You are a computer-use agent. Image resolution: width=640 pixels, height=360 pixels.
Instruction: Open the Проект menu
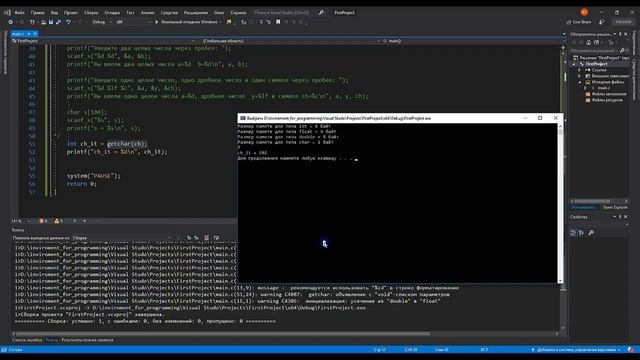pyautogui.click(x=71, y=13)
